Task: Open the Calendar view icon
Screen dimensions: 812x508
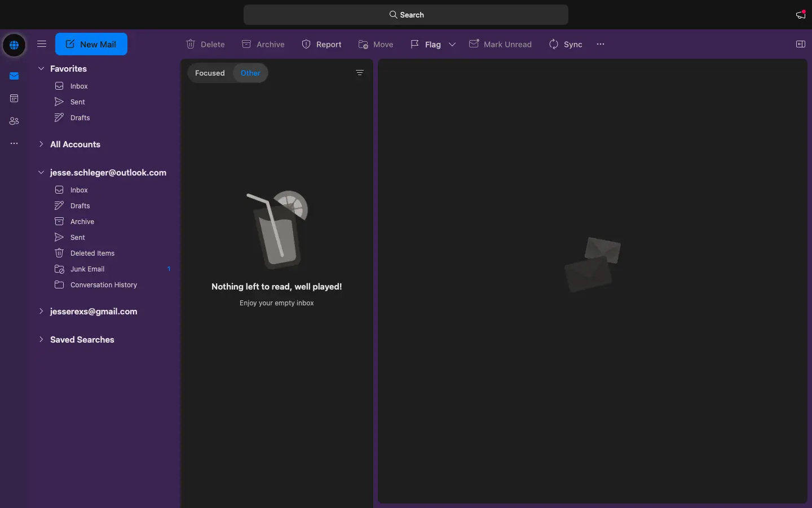Action: point(14,99)
